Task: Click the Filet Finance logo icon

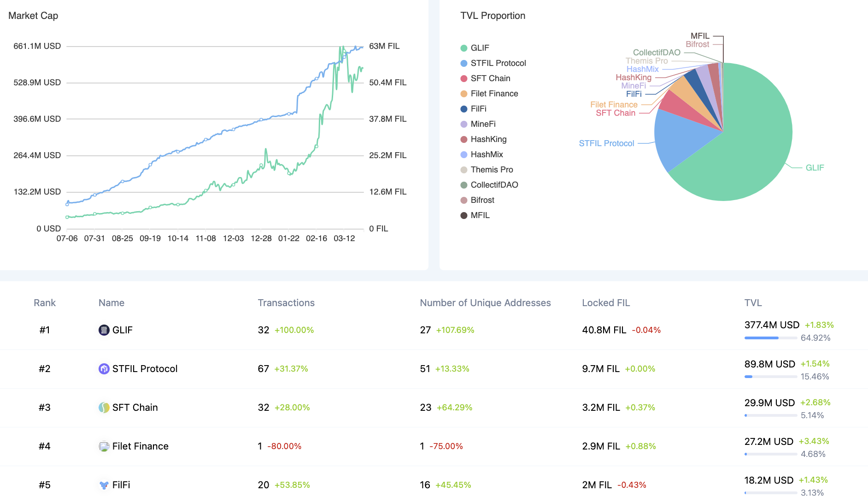Action: (104, 446)
